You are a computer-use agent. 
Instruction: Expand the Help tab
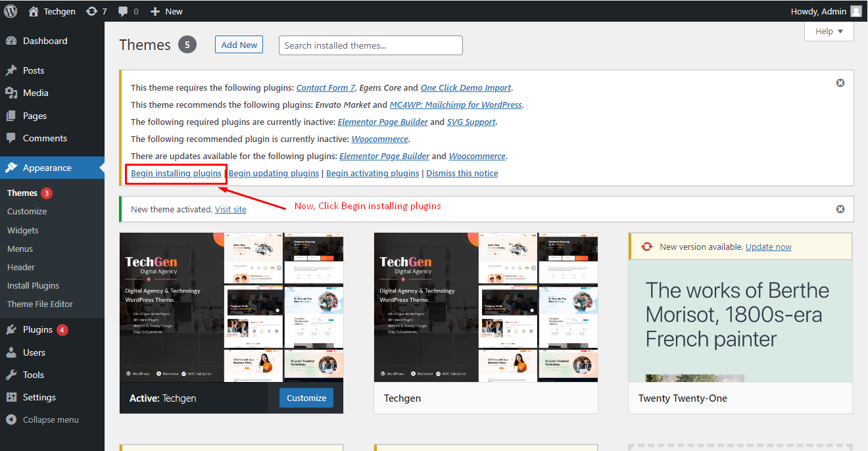pos(829,31)
